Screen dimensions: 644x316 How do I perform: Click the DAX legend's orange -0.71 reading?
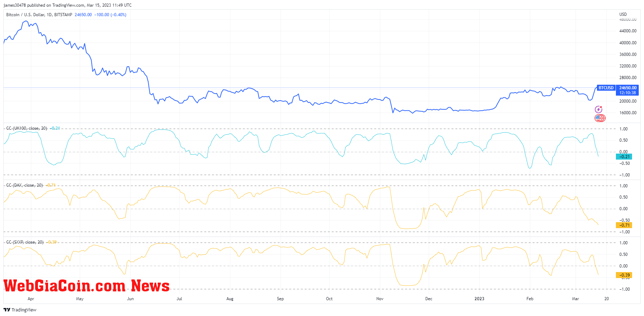click(51, 185)
